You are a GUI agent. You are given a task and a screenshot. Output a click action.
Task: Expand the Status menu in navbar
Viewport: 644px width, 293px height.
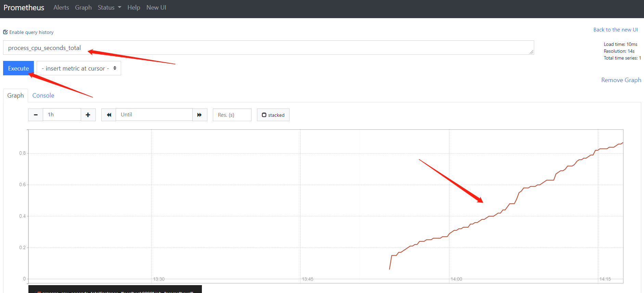pyautogui.click(x=110, y=8)
